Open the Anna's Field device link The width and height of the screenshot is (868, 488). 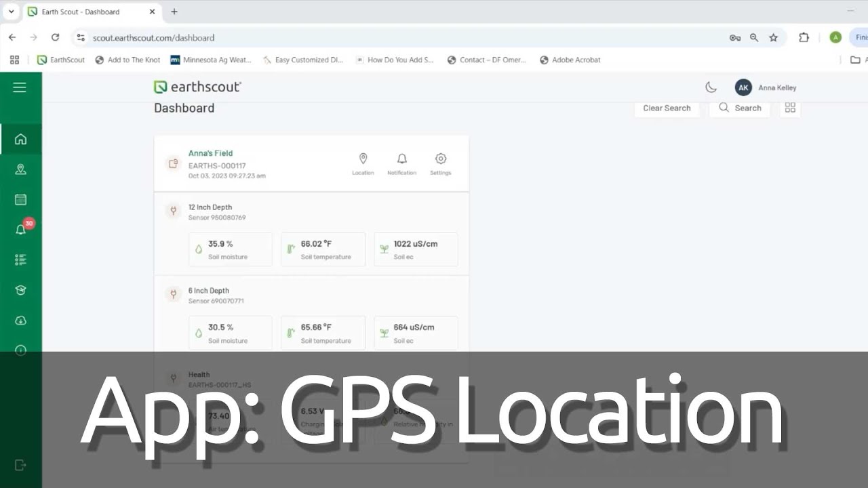[x=210, y=153]
